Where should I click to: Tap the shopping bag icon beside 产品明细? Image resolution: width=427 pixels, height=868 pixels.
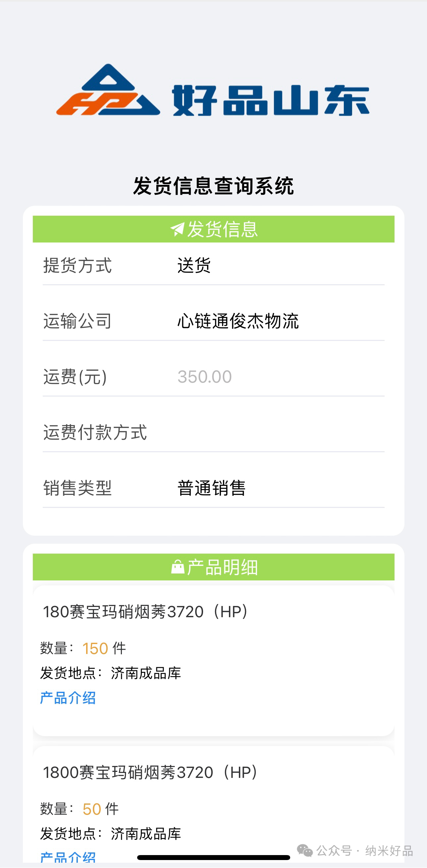click(178, 567)
